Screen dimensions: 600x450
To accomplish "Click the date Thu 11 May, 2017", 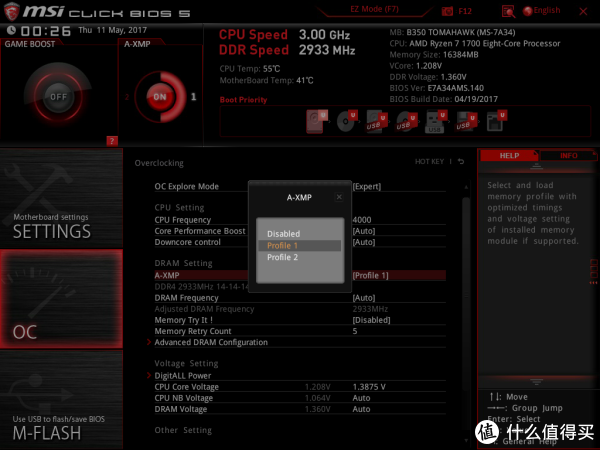I will point(112,30).
